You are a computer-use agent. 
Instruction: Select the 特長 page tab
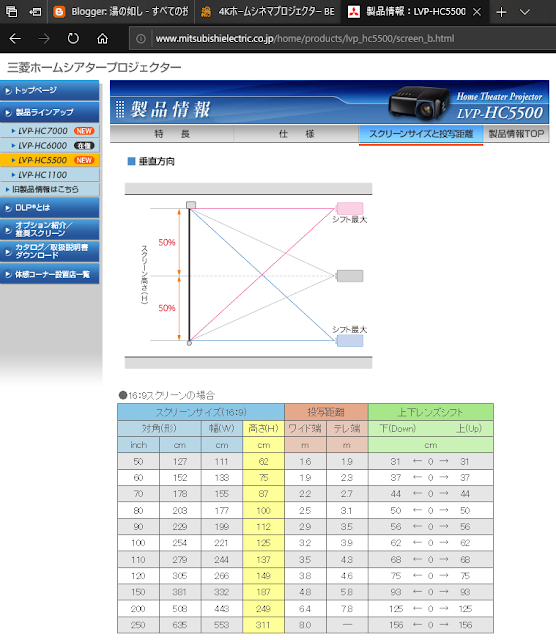click(172, 134)
